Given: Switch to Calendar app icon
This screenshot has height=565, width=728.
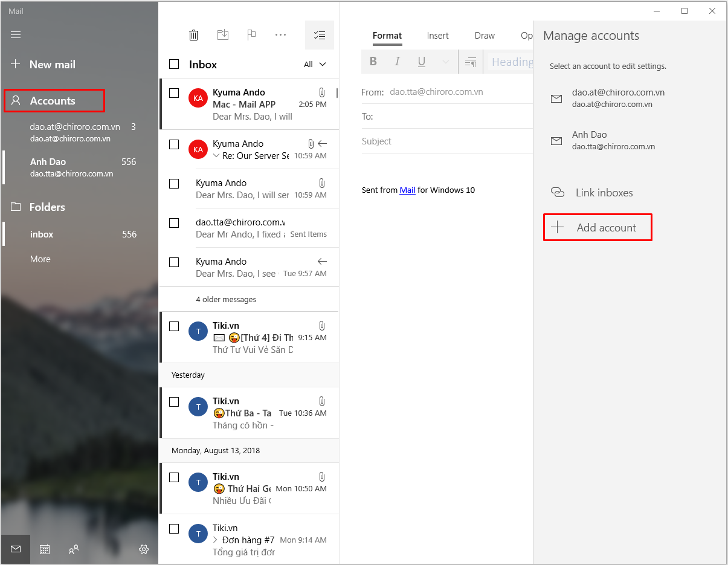Looking at the screenshot, I should (45, 549).
